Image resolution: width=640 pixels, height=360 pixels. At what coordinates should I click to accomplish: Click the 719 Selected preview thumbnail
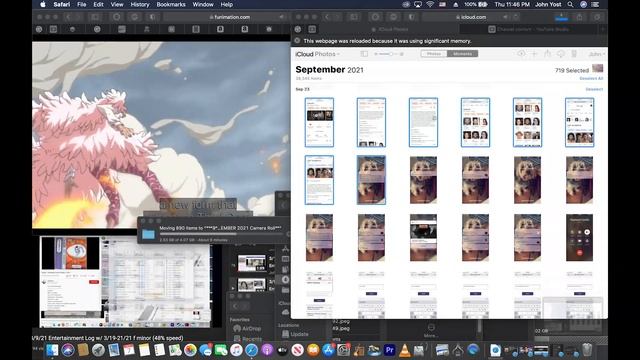pyautogui.click(x=598, y=68)
